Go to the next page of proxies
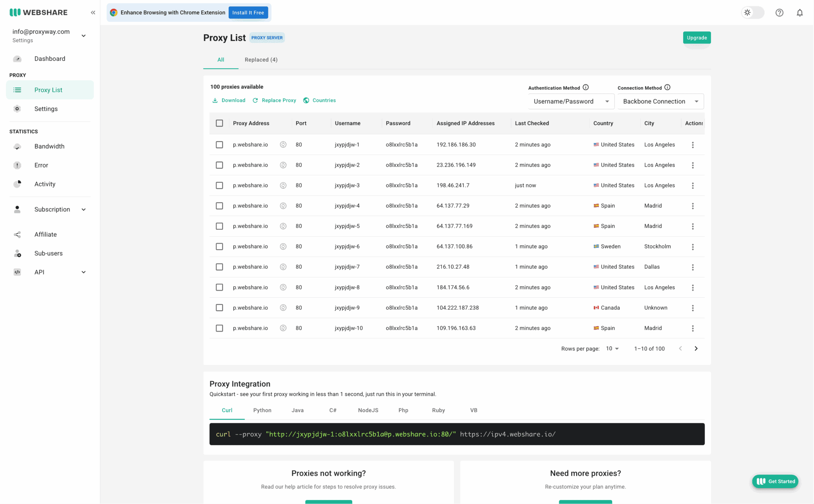Viewport: 814px width, 504px height. point(696,348)
